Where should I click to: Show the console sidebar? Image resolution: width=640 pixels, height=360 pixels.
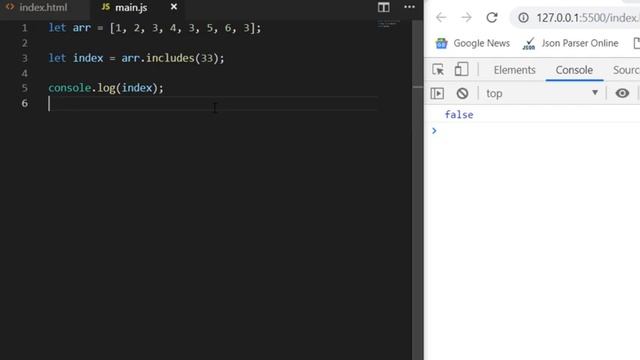tap(437, 93)
